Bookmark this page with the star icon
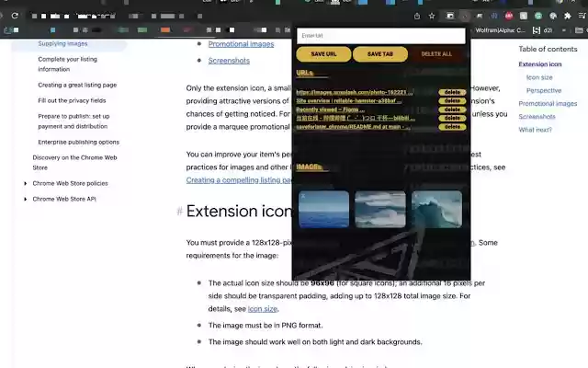 pyautogui.click(x=432, y=16)
